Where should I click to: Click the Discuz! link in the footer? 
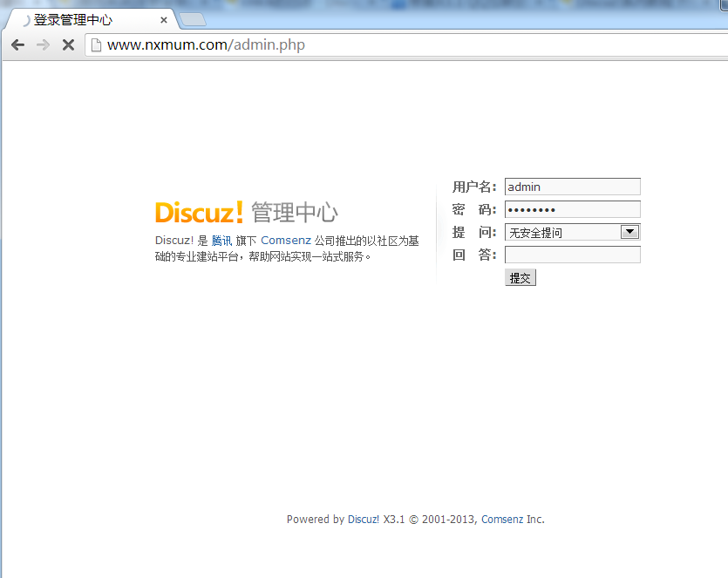coord(364,519)
